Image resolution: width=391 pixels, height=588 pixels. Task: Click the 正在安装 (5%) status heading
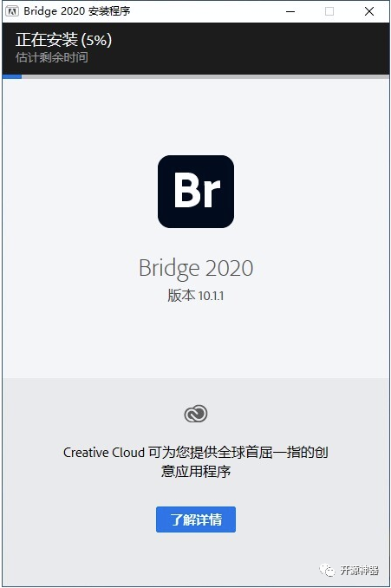coord(64,40)
